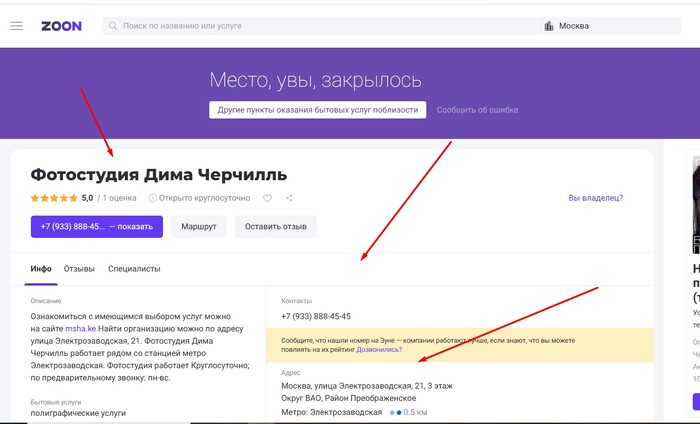Viewport: 700px width, 424px height.
Task: Click the address Москва, улица Электрозаводская, 21
Action: pyautogui.click(x=367, y=386)
